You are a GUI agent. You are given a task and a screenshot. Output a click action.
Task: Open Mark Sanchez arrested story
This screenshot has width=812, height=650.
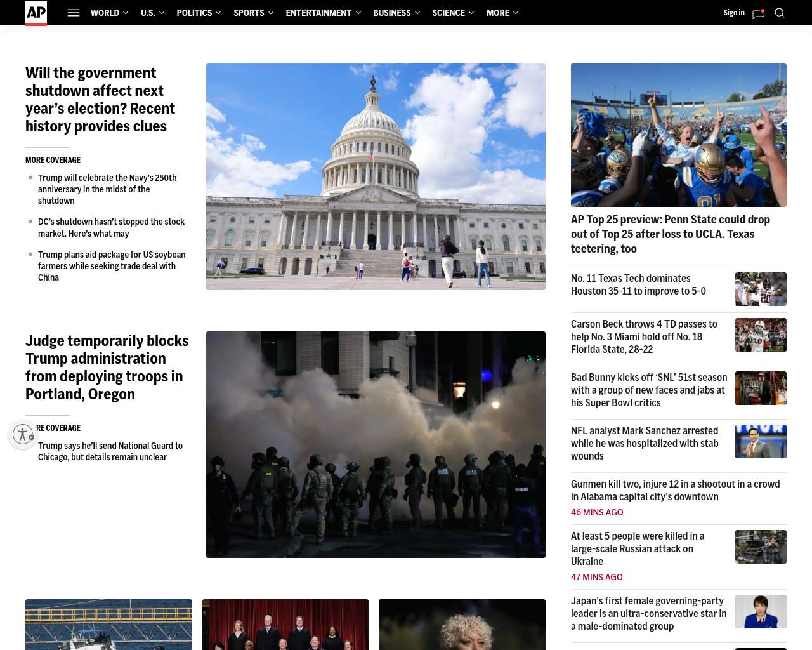(x=645, y=443)
